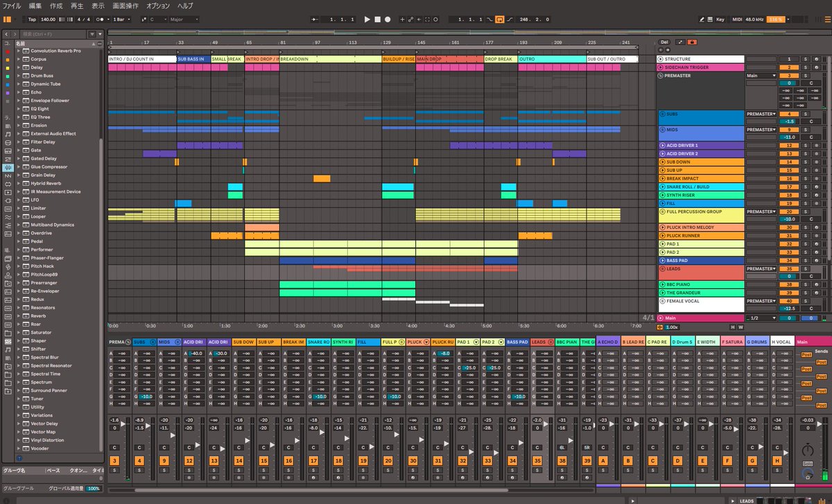Click the Del button above the track list
Viewport: 832px width, 504px height.
click(665, 42)
